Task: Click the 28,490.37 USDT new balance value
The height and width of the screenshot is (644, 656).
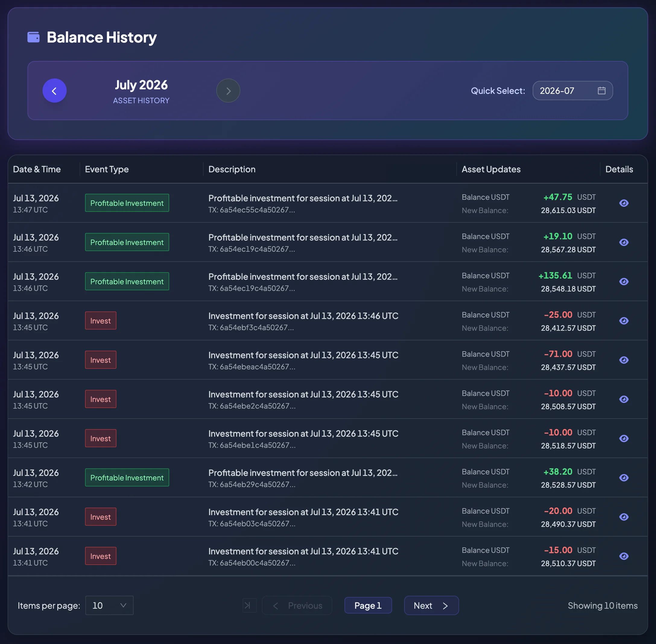Action: 568,524
